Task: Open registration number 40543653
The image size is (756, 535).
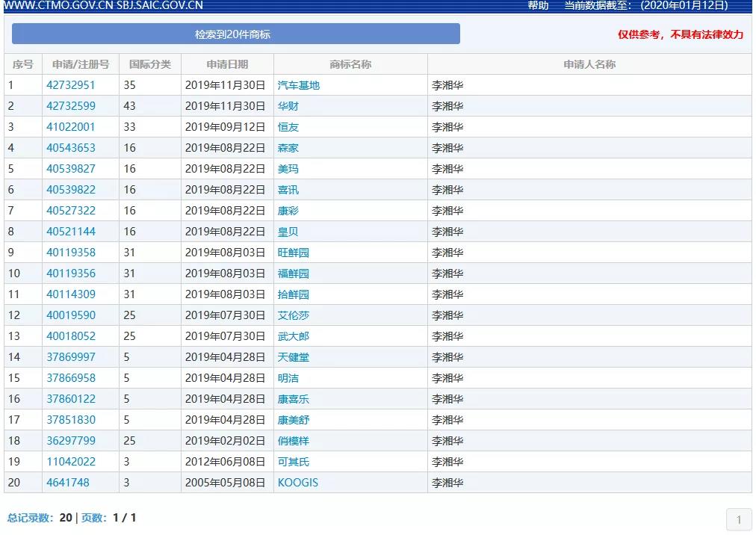Action: point(69,147)
